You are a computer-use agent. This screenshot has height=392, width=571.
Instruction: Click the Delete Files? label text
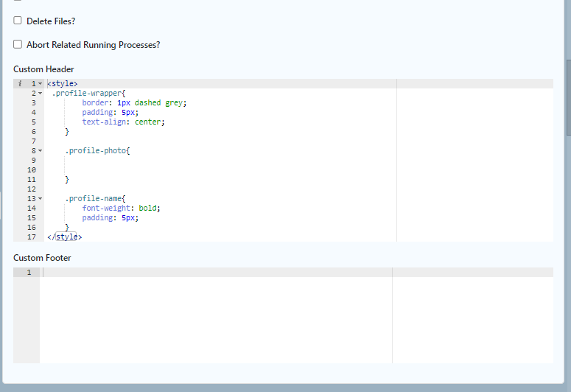(51, 21)
